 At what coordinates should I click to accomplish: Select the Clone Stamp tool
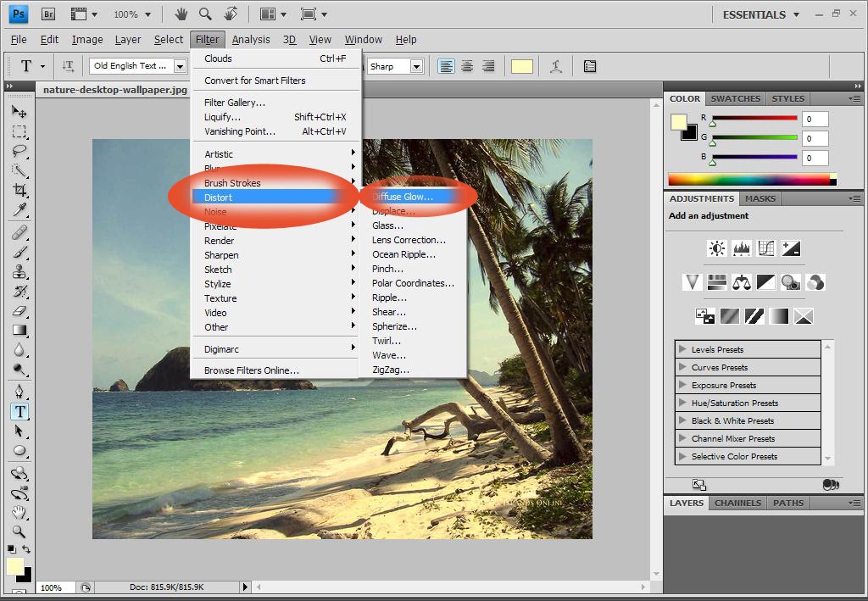coord(19,272)
